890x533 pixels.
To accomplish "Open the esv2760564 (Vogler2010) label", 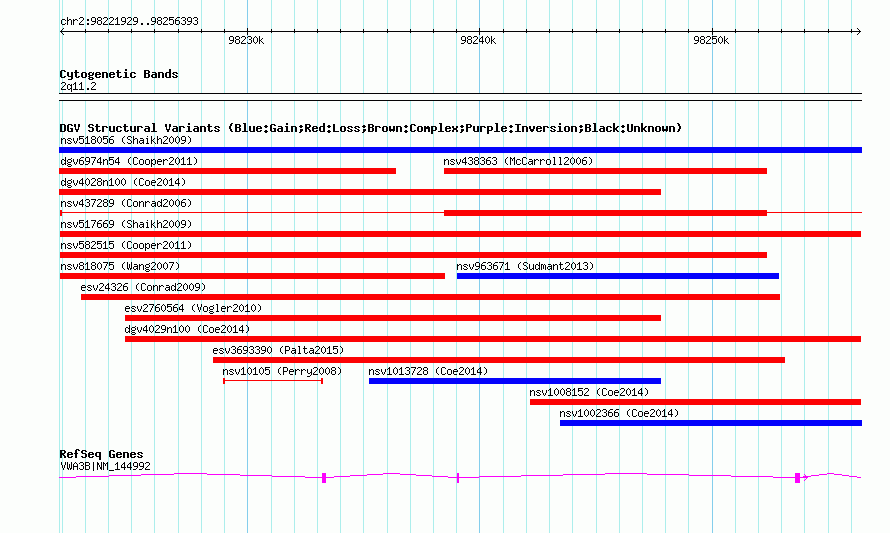I will pos(193,308).
